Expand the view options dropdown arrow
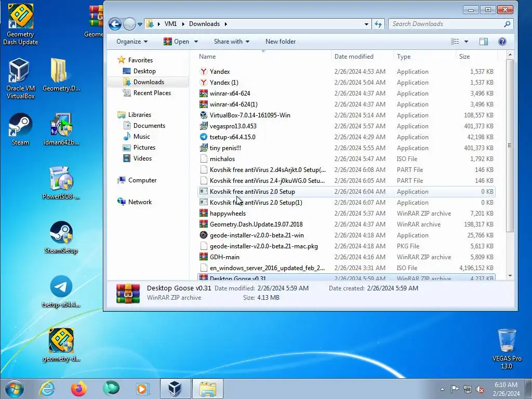The width and height of the screenshot is (532, 399). coord(466,42)
